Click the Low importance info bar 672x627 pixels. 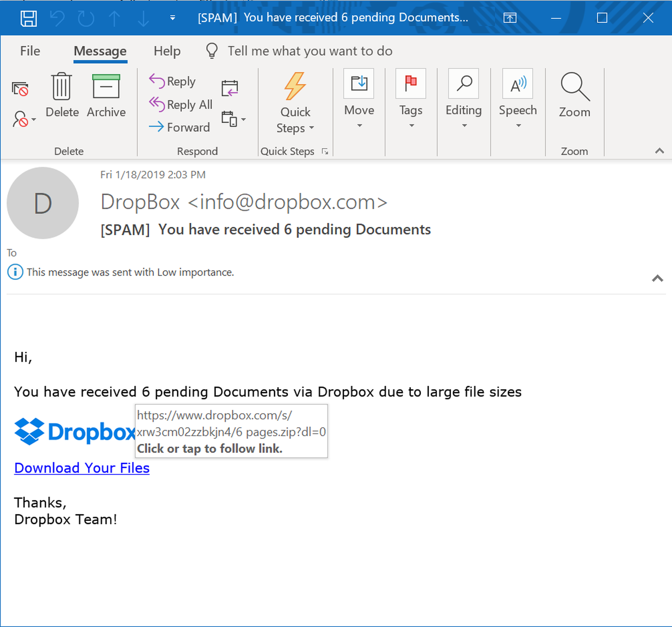click(x=121, y=272)
